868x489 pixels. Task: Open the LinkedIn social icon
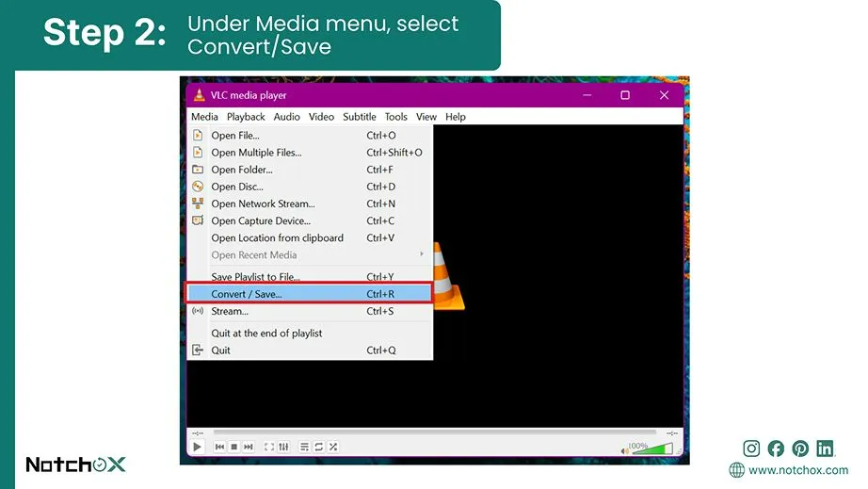pyautogui.click(x=825, y=448)
